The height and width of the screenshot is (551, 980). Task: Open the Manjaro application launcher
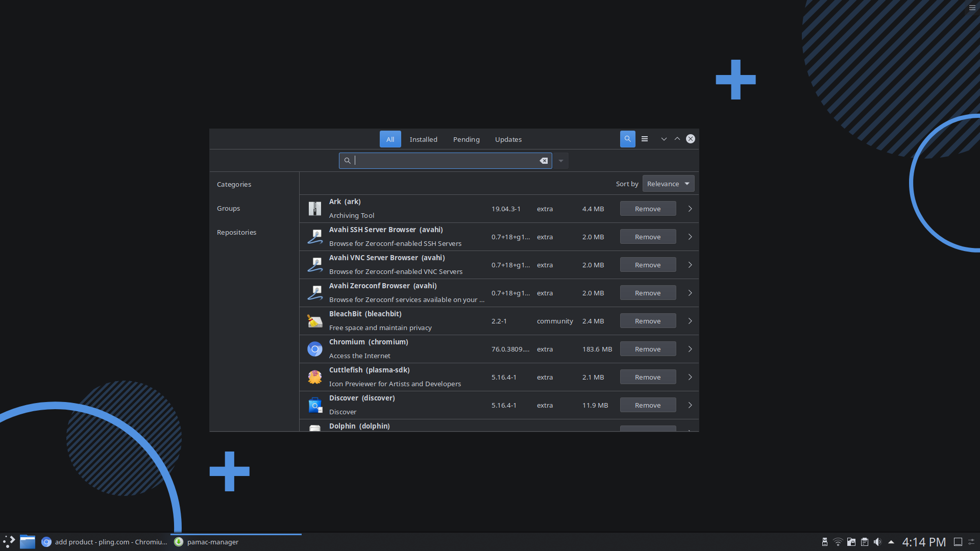[x=9, y=542]
